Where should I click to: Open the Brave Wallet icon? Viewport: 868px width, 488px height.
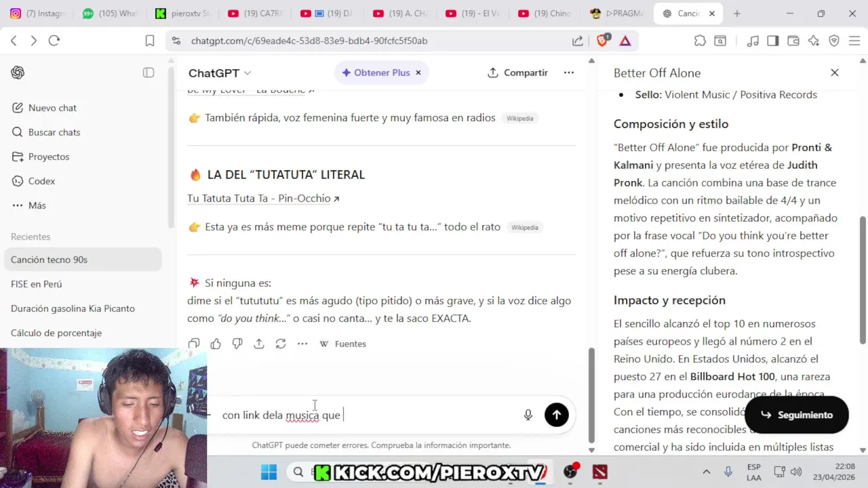pos(793,41)
